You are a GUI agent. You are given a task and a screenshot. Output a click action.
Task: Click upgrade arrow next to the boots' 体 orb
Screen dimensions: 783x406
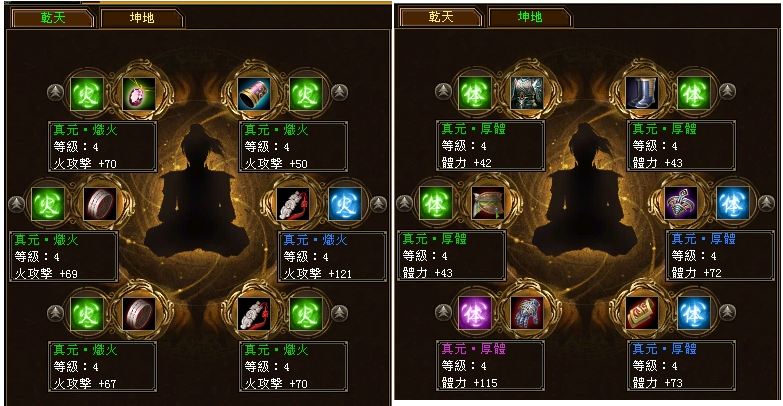click(x=727, y=91)
